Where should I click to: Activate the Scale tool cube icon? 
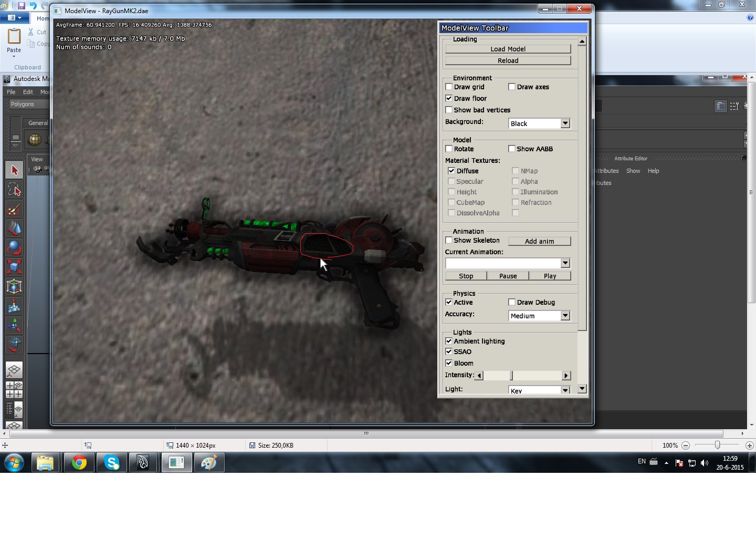[x=14, y=267]
